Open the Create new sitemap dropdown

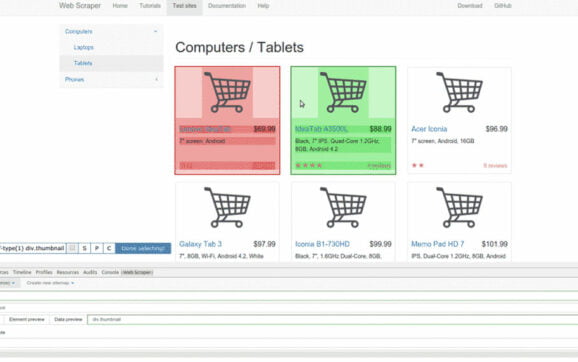(x=50, y=283)
